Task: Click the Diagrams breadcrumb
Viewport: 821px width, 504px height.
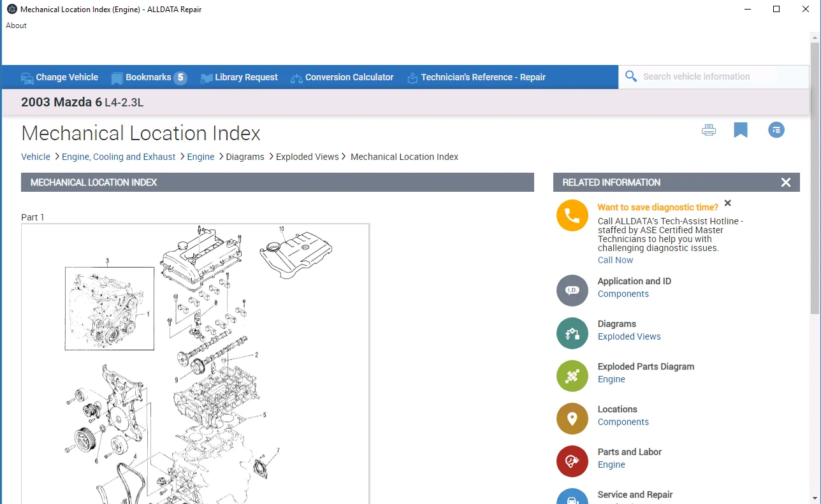Action: pyautogui.click(x=245, y=157)
